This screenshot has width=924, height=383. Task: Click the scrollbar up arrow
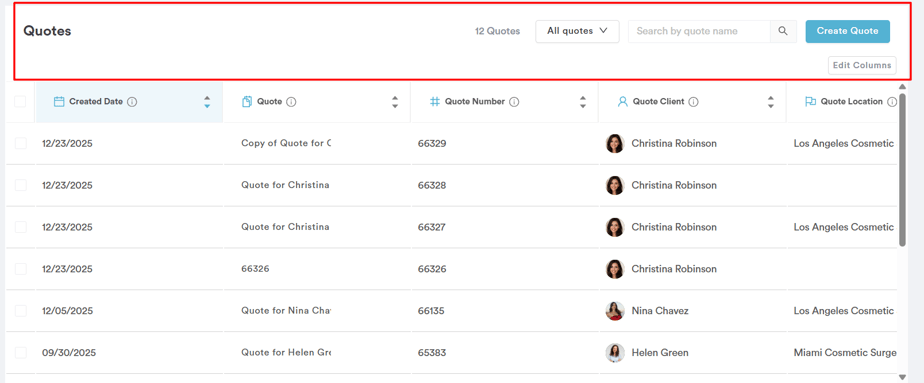point(902,87)
